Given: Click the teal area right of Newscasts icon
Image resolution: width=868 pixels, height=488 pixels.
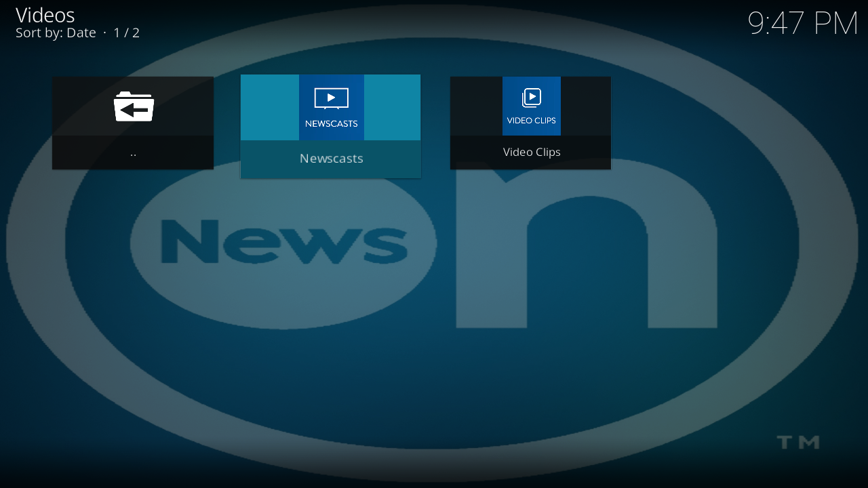Looking at the screenshot, I should [x=392, y=107].
